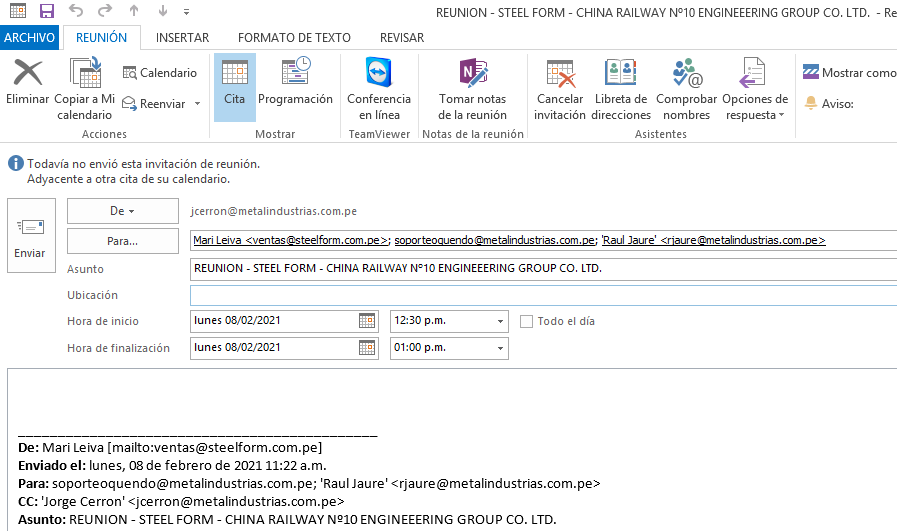
Task: Switch to the INSERTAR tab
Action: click(x=182, y=38)
